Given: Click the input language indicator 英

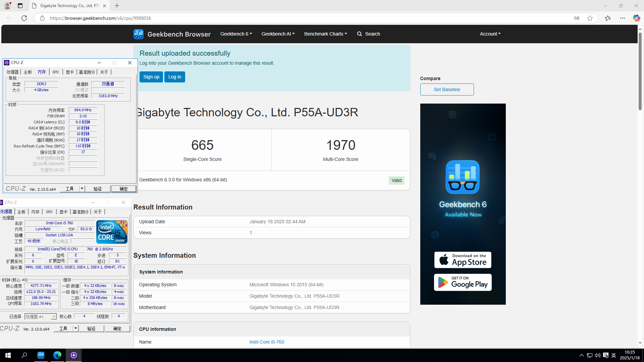Looking at the screenshot, I should click(x=614, y=355).
